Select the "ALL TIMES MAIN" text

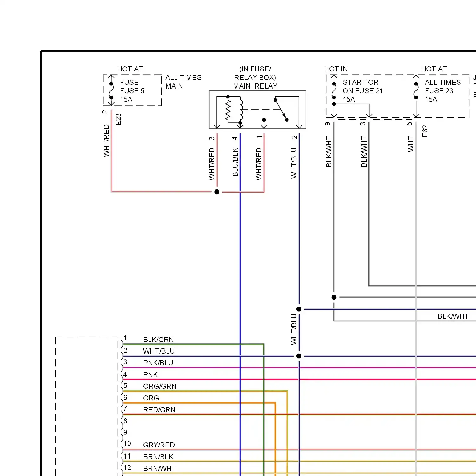(x=183, y=82)
